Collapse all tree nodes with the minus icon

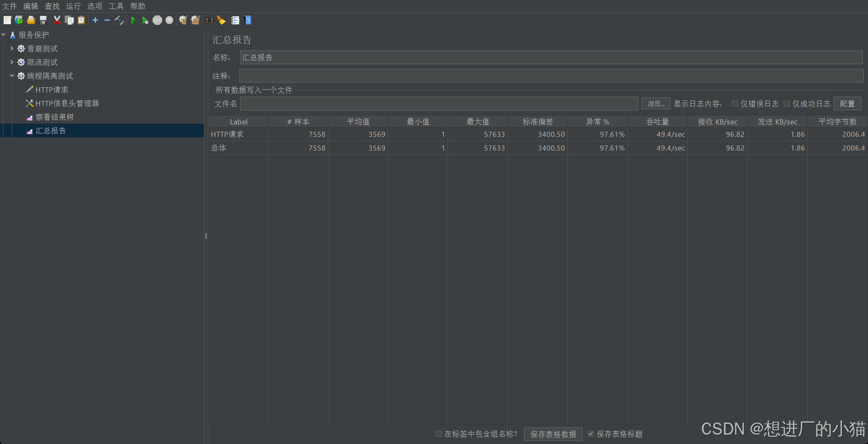[x=107, y=20]
